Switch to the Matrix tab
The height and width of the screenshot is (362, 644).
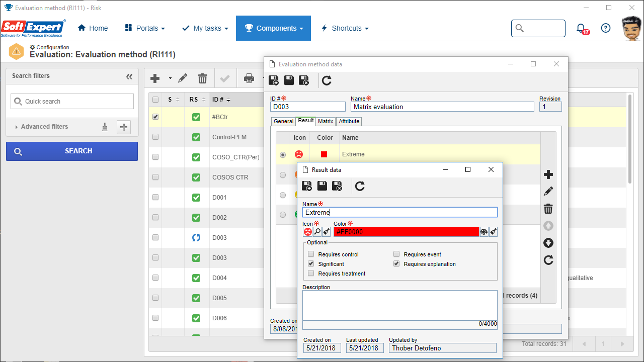pyautogui.click(x=326, y=121)
